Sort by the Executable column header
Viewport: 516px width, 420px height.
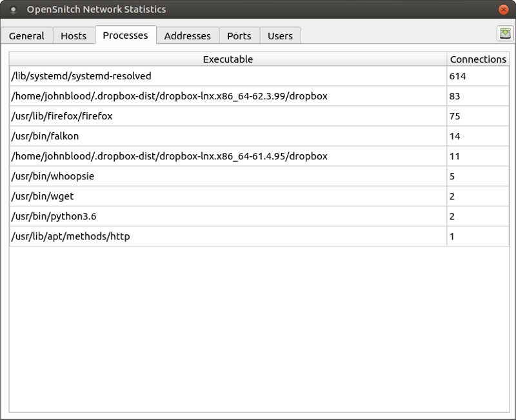(228, 59)
